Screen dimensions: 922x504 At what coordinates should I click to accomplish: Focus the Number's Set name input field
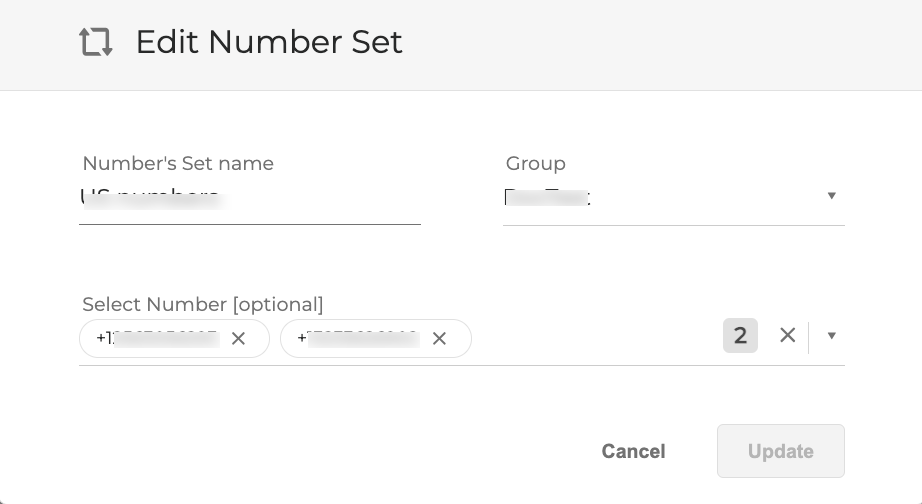(x=250, y=198)
